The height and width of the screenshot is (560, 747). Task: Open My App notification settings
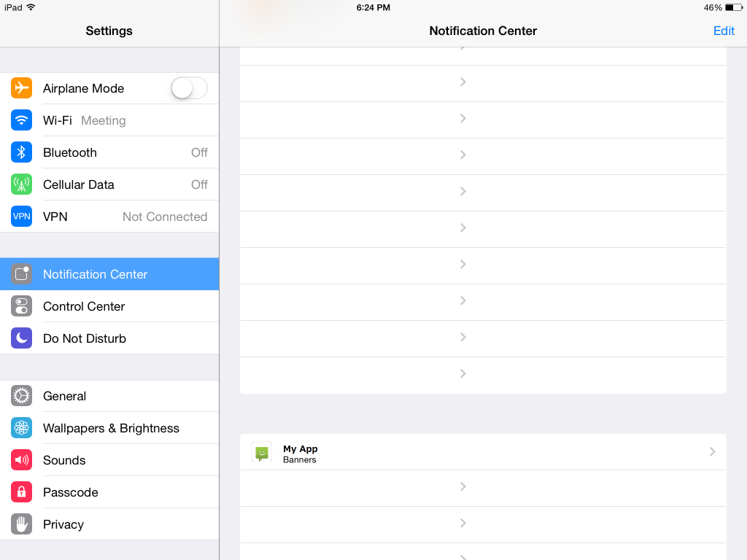(x=483, y=451)
